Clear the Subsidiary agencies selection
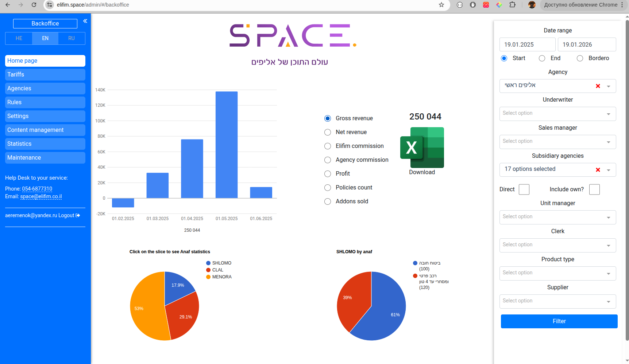629x364 pixels. [598, 169]
